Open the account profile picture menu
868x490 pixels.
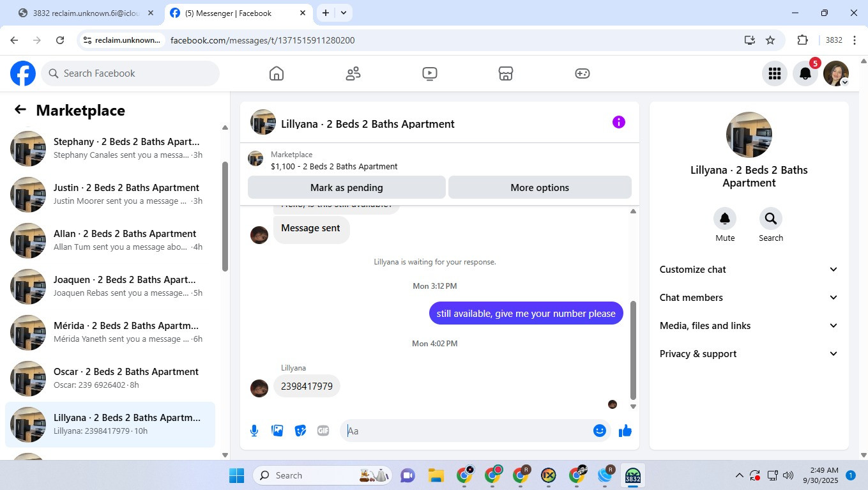[x=836, y=73]
